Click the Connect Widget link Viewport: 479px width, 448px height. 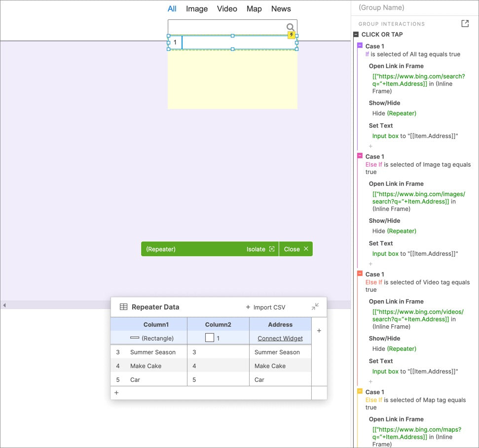pyautogui.click(x=280, y=338)
